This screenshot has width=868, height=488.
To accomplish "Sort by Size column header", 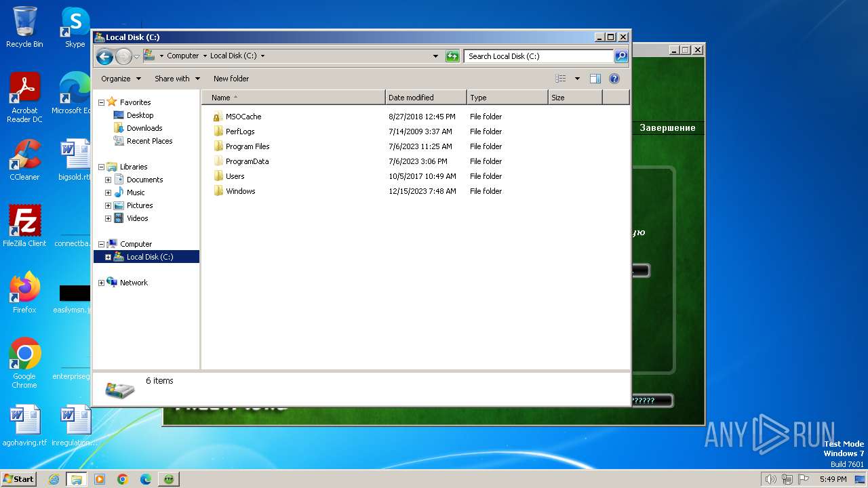I will pyautogui.click(x=575, y=98).
